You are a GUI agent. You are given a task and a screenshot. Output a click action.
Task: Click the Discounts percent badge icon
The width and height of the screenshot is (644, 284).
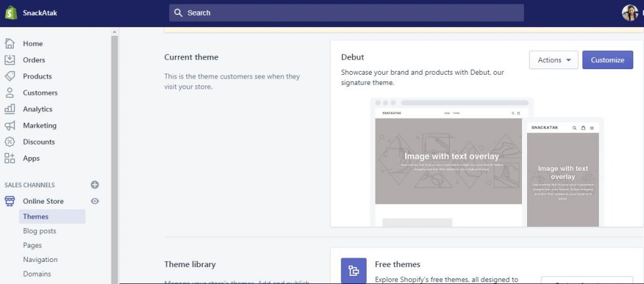point(9,142)
